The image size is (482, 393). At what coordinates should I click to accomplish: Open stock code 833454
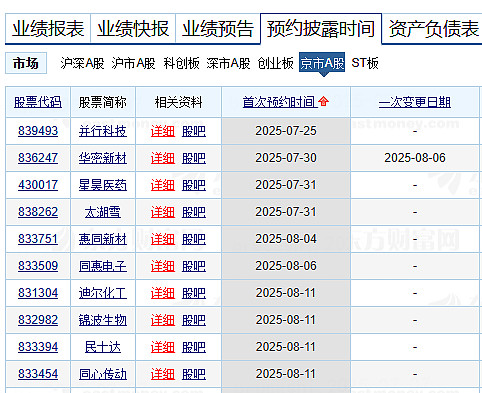38,374
